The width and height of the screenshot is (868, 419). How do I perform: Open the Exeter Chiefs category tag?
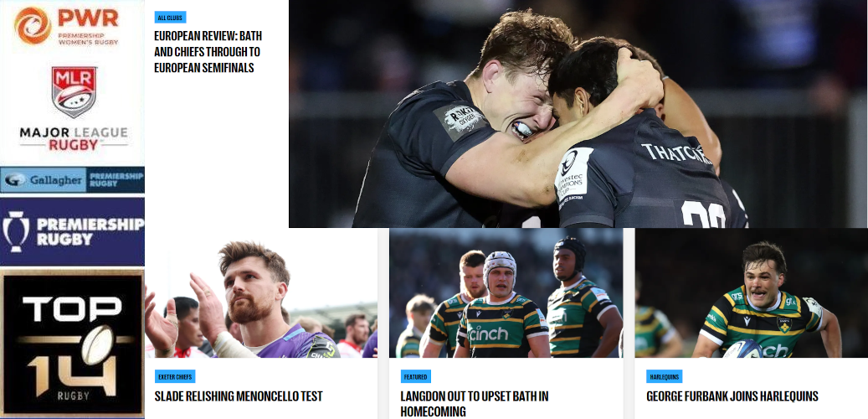pos(175,376)
